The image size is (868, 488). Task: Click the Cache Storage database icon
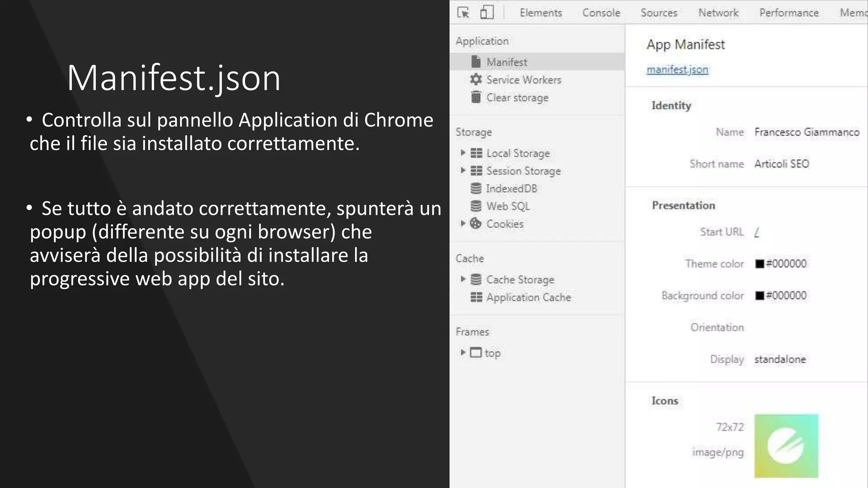[x=476, y=279]
